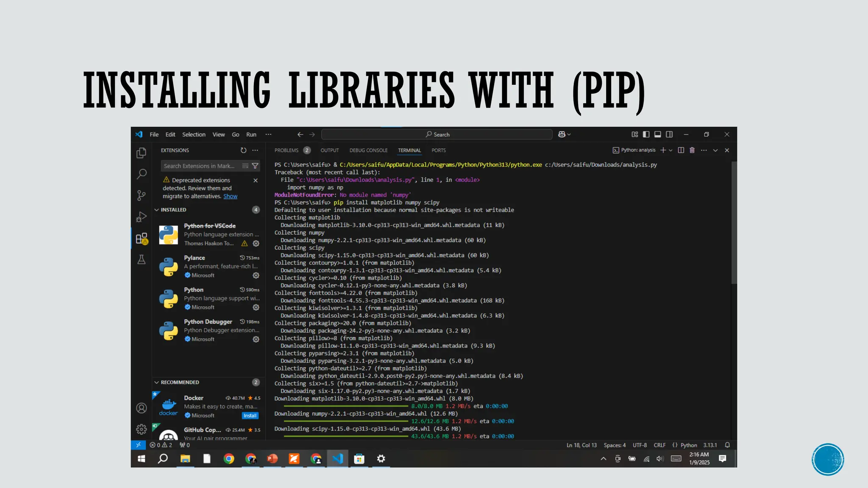
Task: Install the Docker extension
Action: [x=250, y=416]
